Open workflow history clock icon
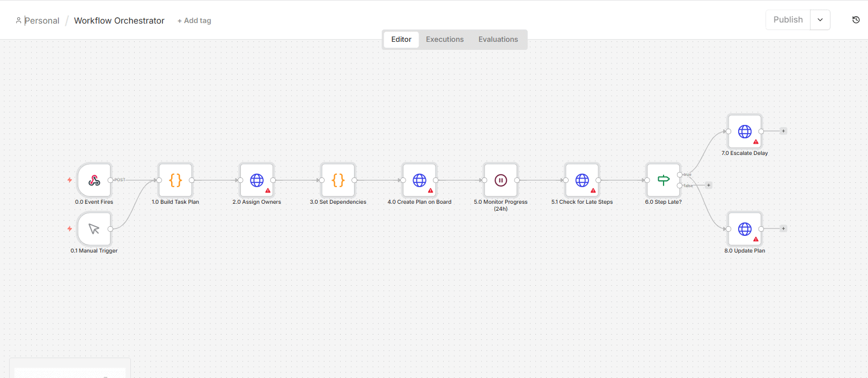This screenshot has width=868, height=378. click(x=856, y=20)
